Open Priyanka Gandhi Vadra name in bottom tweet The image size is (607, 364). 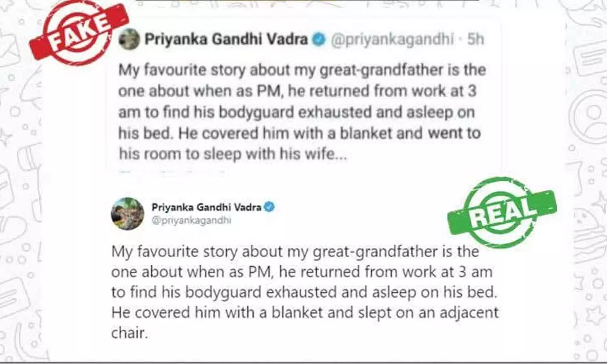pos(206,207)
